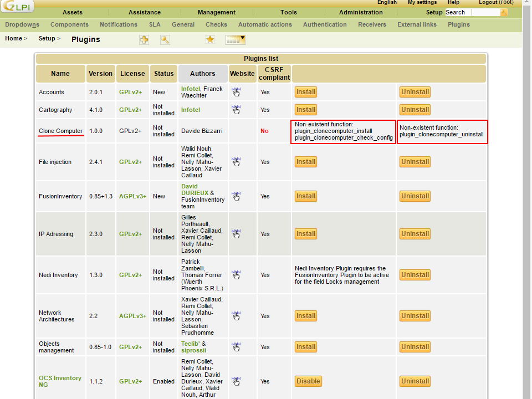The height and width of the screenshot is (399, 532).
Task: Open the Plugins submenu
Action: tap(459, 24)
